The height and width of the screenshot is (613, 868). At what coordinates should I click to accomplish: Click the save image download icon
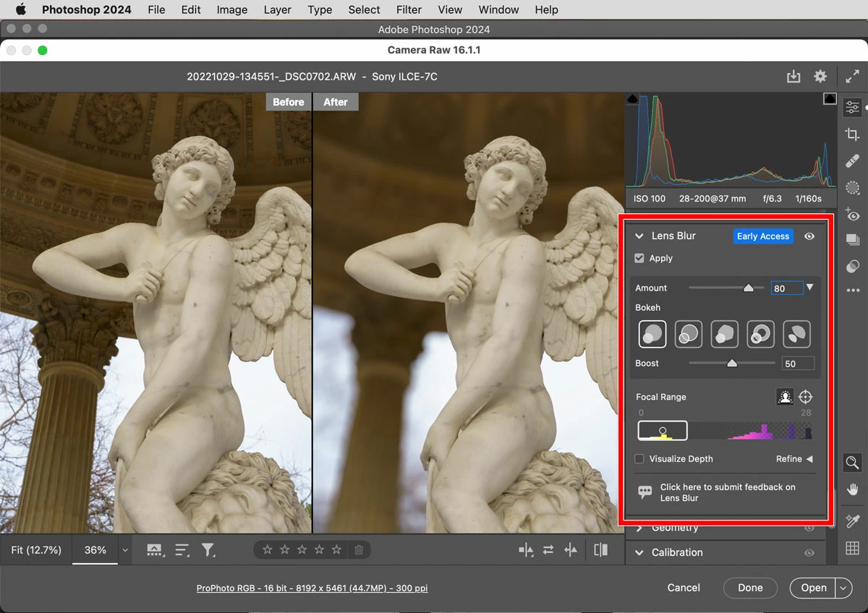point(793,77)
